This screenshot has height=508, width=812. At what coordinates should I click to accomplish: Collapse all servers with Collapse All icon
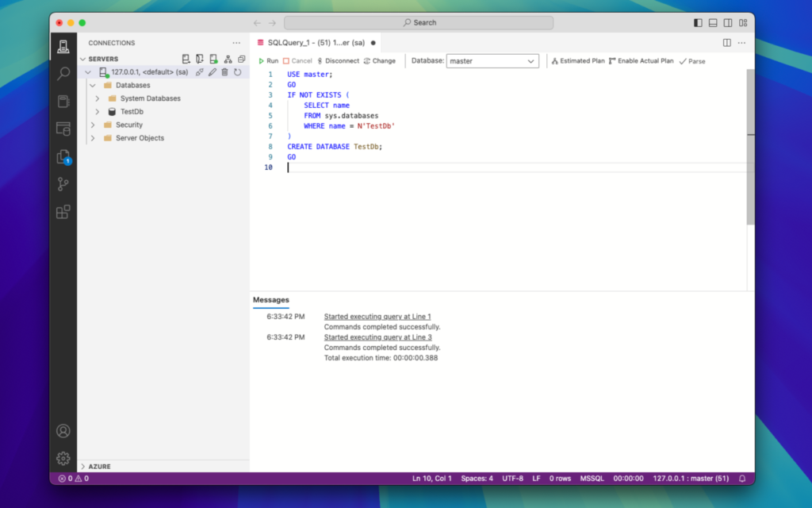[x=241, y=59]
